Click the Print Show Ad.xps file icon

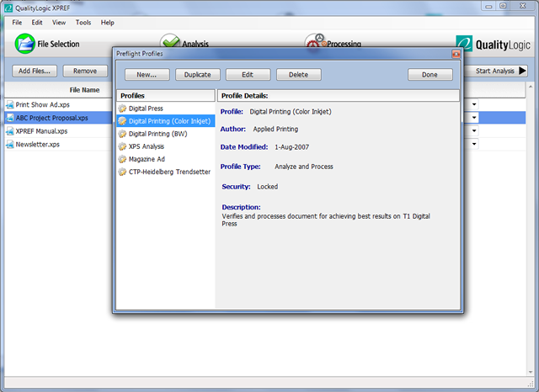pos(10,104)
